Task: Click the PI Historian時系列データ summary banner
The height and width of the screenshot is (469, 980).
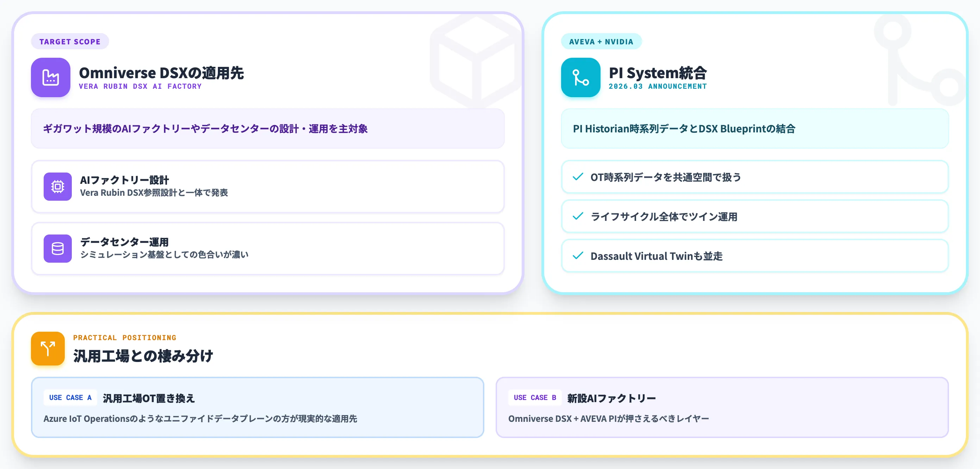Action: point(755,129)
